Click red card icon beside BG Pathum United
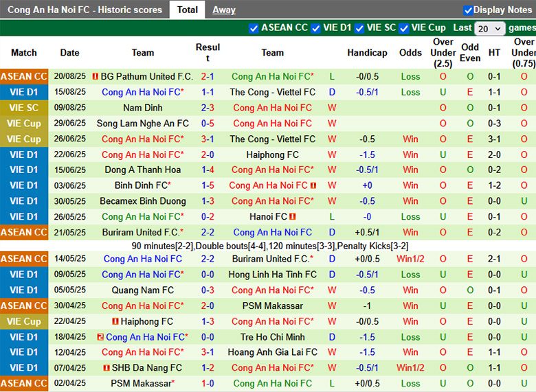536x392 pixels. [x=96, y=76]
